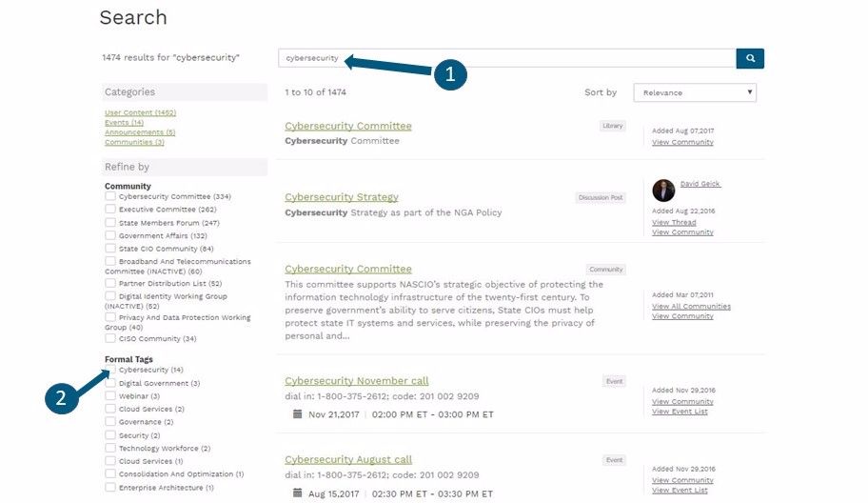
Task: Open the Cybersecurity August call result
Action: pyautogui.click(x=348, y=460)
